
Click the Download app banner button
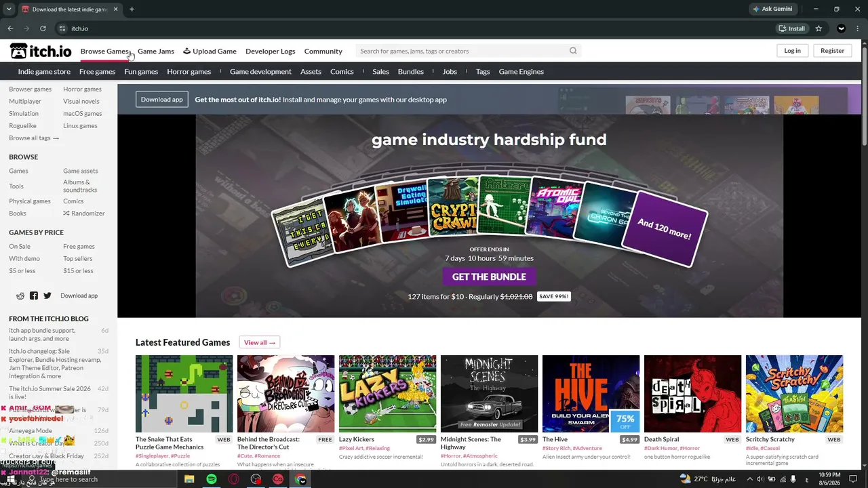tap(161, 99)
